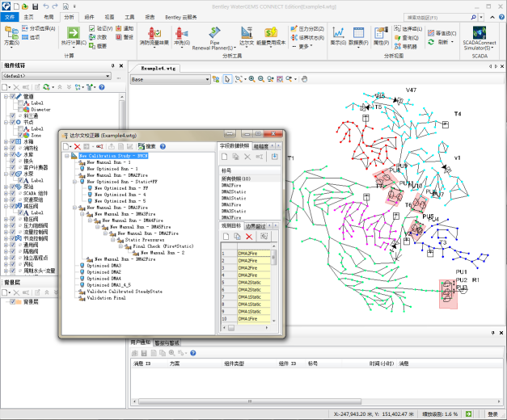This screenshot has width=507, height=420.
Task: Select Validation Final tree entry
Action: 107,298
